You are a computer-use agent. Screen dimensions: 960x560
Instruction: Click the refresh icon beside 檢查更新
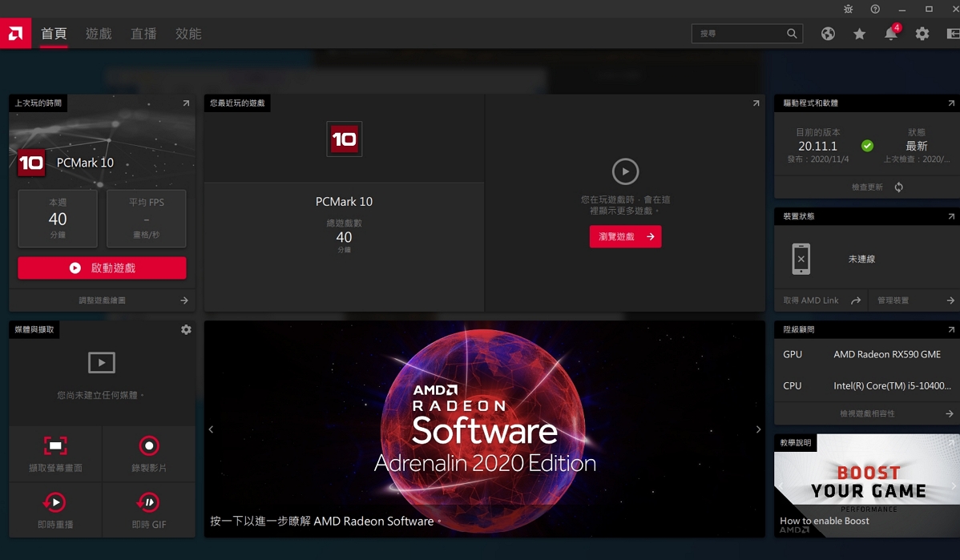(x=899, y=187)
